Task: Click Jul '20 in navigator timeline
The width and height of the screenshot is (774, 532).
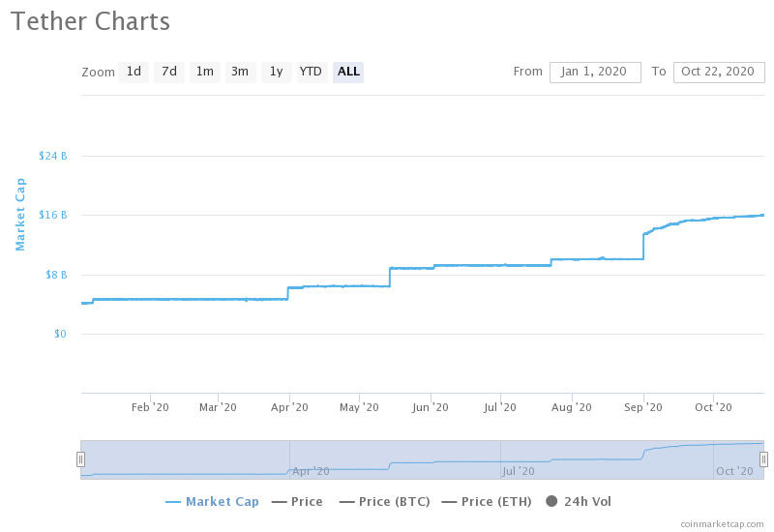Action: pyautogui.click(x=518, y=471)
